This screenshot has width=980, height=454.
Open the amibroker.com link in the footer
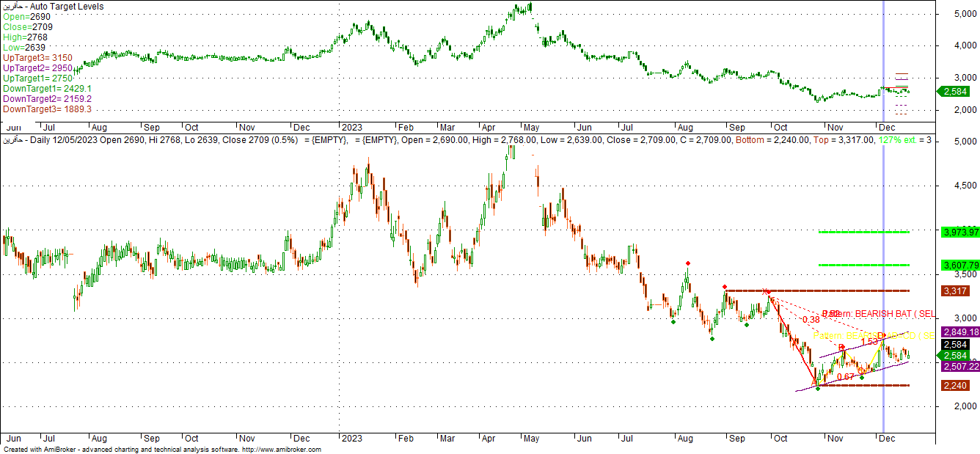[282, 449]
